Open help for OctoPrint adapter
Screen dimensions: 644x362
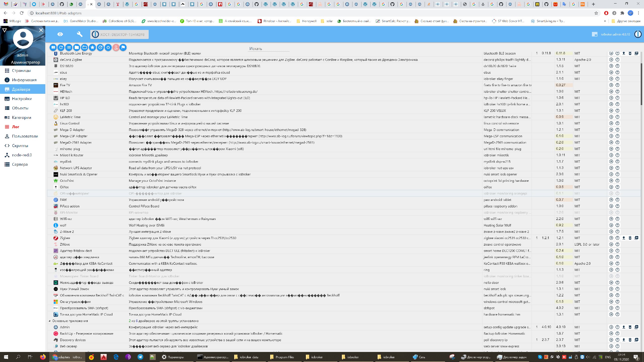coord(617,180)
